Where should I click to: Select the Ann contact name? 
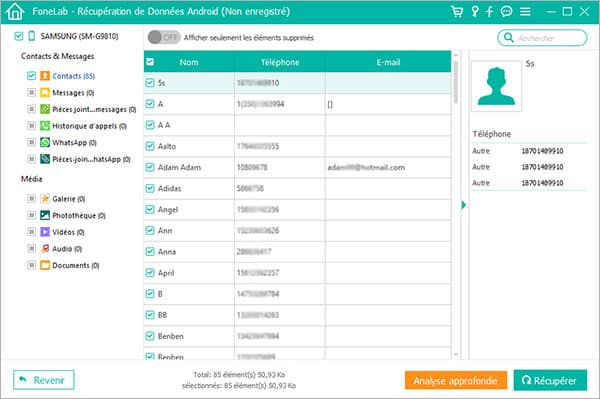tap(165, 231)
